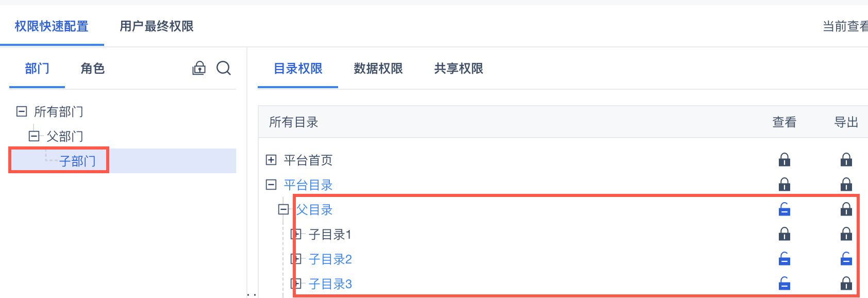Click the 子目录2 directory link
Viewport: 868px width, 298px height.
tap(330, 259)
